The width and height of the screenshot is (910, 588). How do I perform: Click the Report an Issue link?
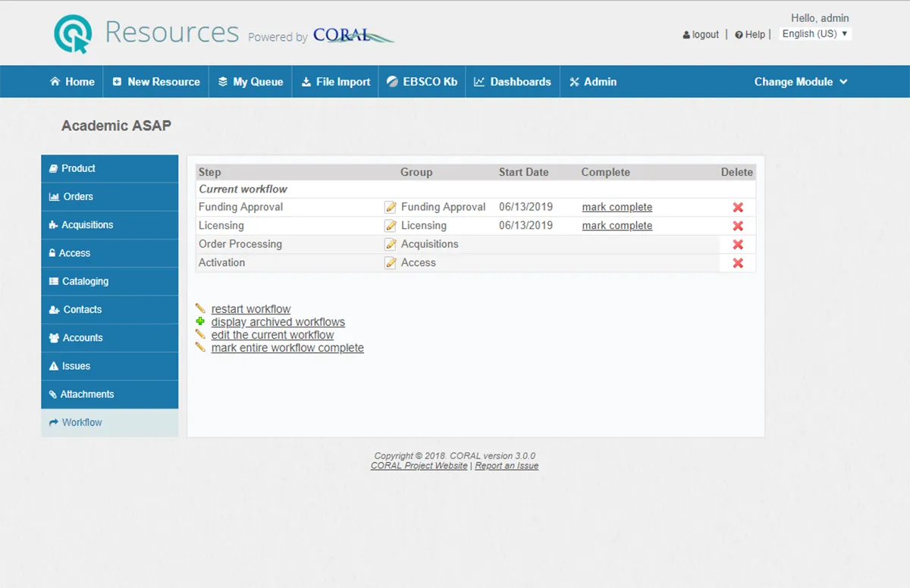click(x=507, y=466)
